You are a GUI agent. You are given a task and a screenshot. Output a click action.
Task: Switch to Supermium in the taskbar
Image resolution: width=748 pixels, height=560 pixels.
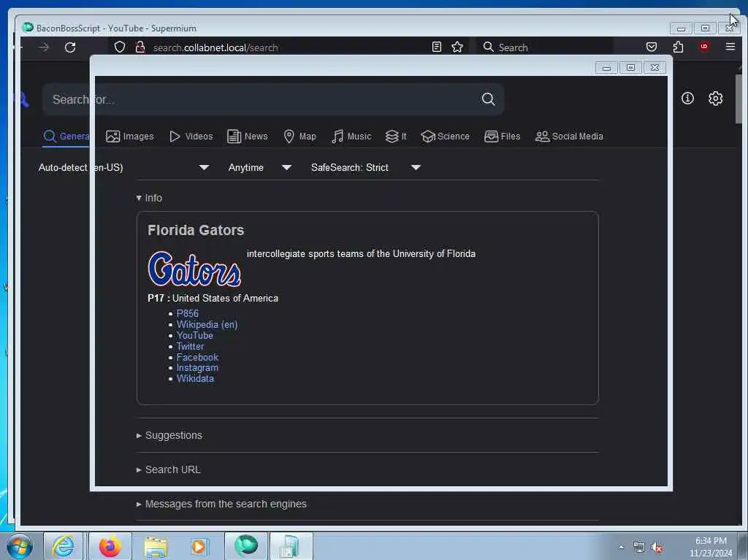coord(245,545)
